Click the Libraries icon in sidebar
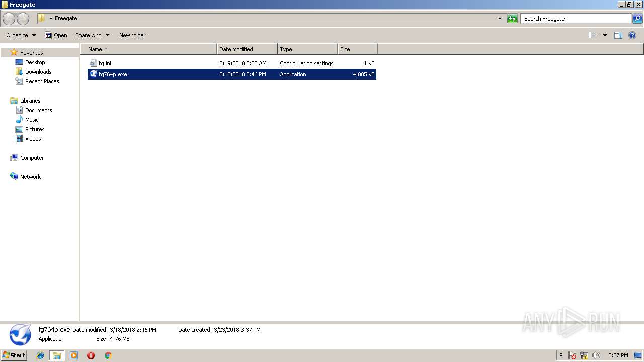The height and width of the screenshot is (362, 644). 14,101
